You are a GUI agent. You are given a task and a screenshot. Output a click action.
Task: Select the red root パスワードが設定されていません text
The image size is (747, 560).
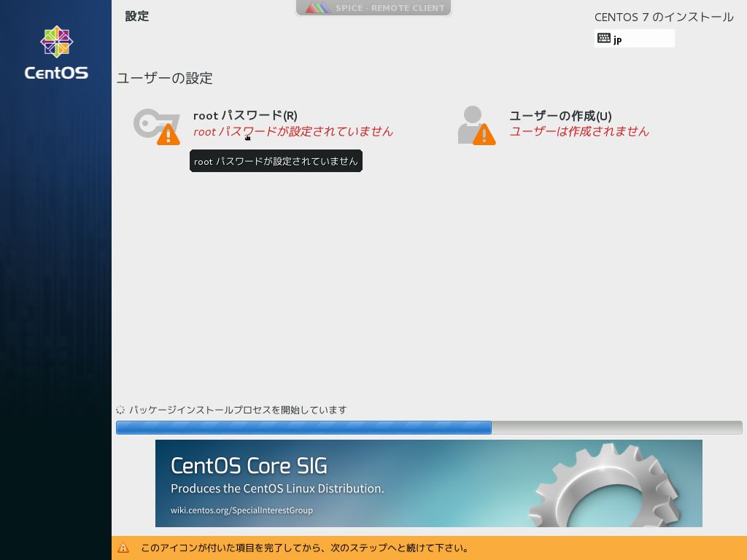click(x=292, y=132)
